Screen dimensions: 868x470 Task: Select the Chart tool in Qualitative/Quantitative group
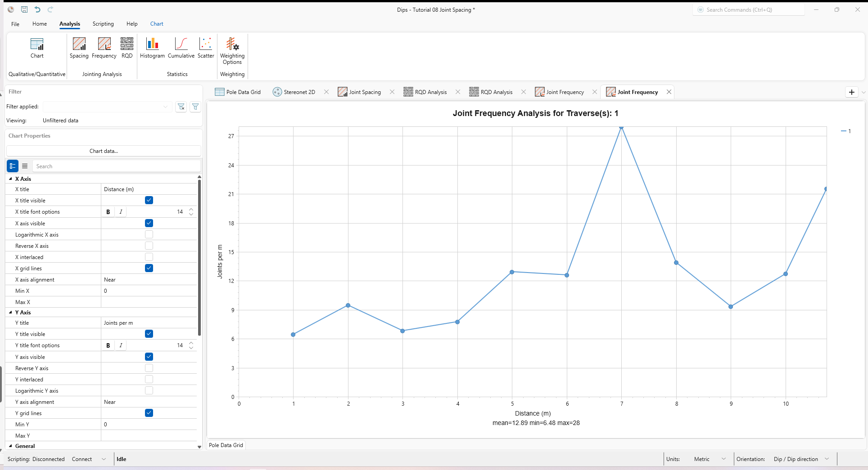pyautogui.click(x=36, y=47)
